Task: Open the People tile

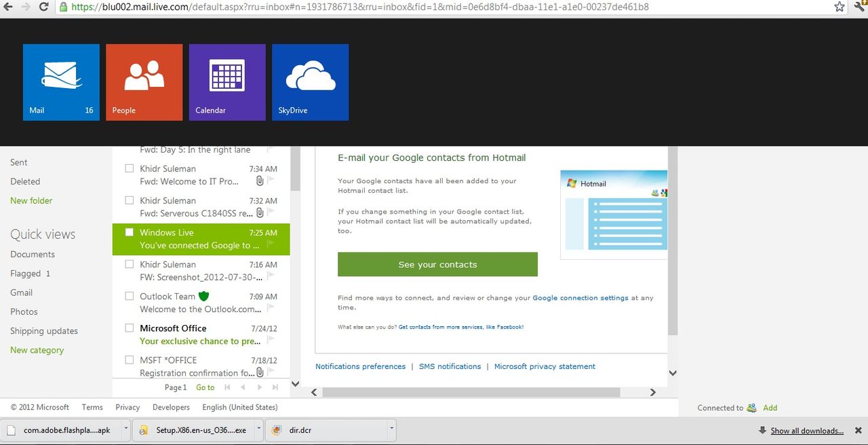Action: tap(144, 82)
